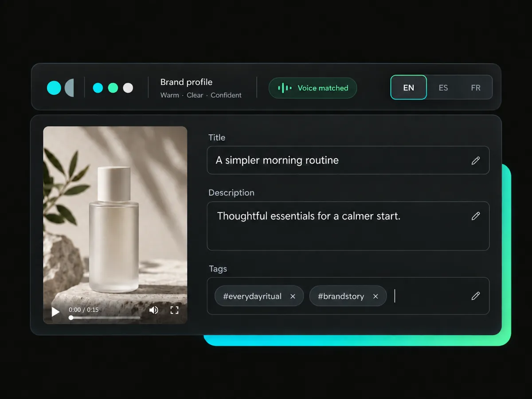Viewport: 532px width, 399px height.
Task: Click the Title label
Action: click(x=217, y=137)
